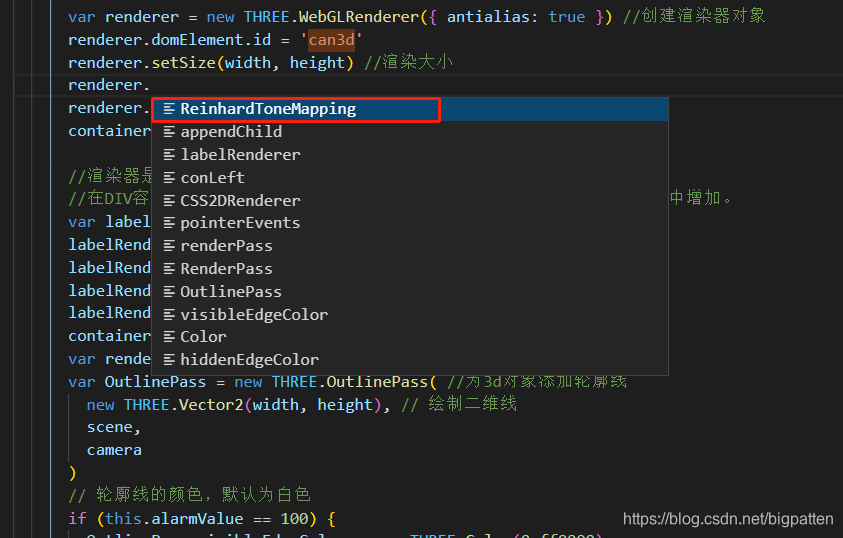Select conLeft in autocomplete popup

(x=410, y=177)
